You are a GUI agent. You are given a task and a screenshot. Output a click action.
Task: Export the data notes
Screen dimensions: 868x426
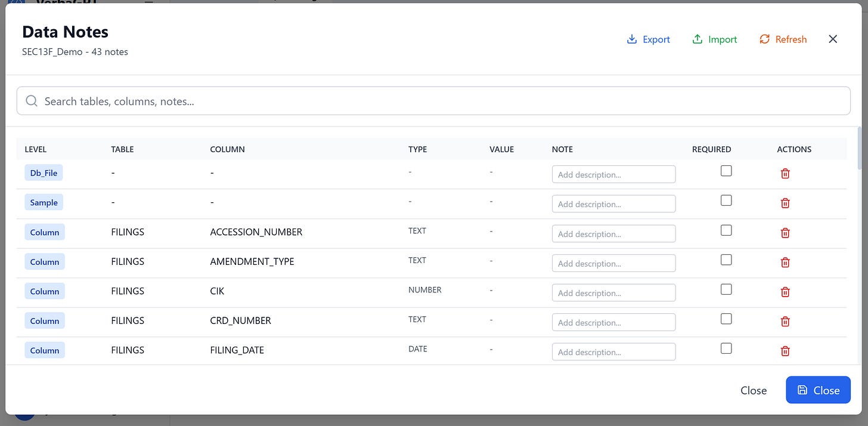[649, 39]
